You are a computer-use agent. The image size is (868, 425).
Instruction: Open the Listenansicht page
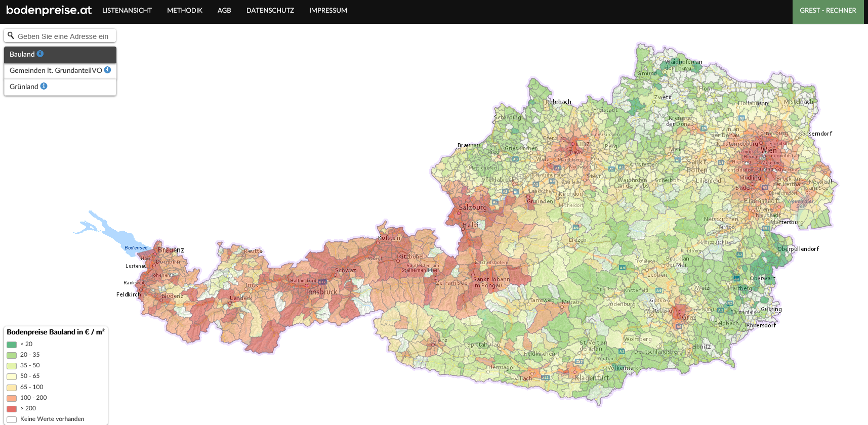(x=127, y=10)
